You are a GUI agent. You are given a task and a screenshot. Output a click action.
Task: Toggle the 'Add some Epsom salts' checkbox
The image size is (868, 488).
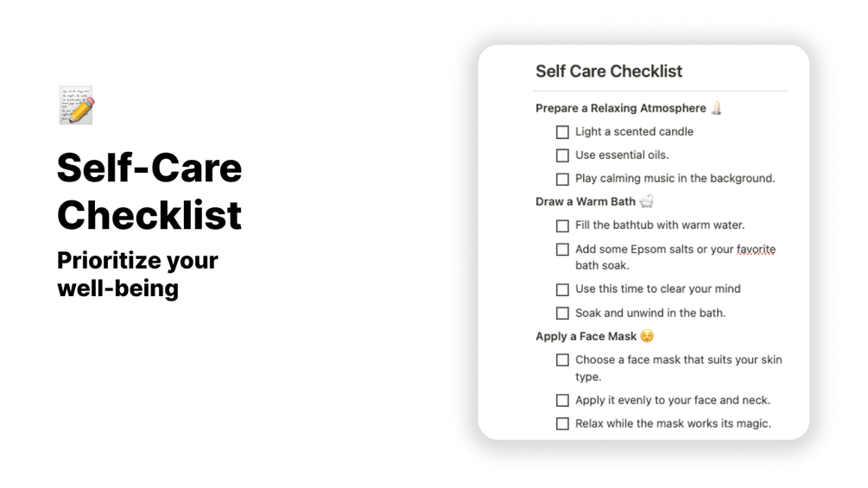coord(562,250)
